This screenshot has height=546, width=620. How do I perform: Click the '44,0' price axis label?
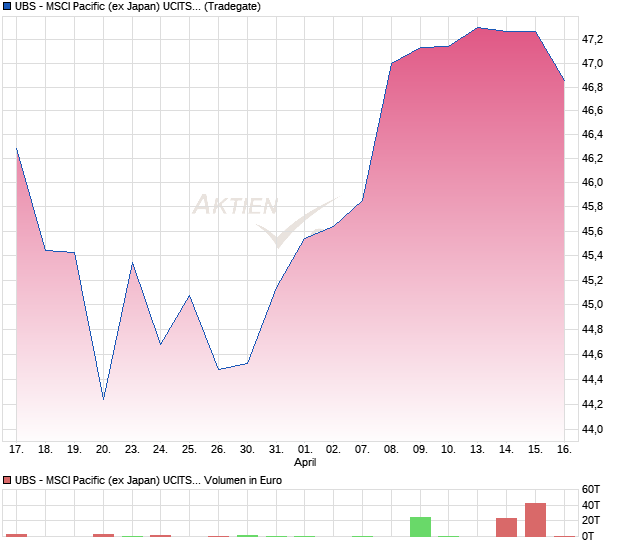[592, 429]
